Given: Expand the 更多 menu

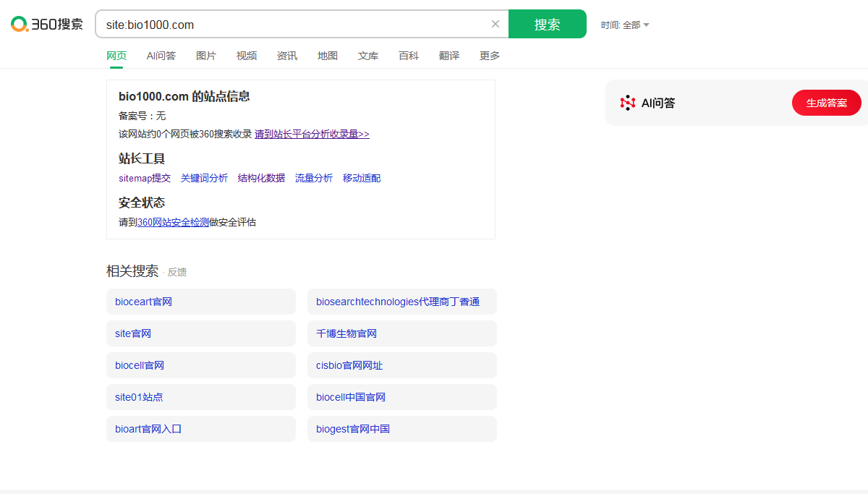Looking at the screenshot, I should (490, 56).
